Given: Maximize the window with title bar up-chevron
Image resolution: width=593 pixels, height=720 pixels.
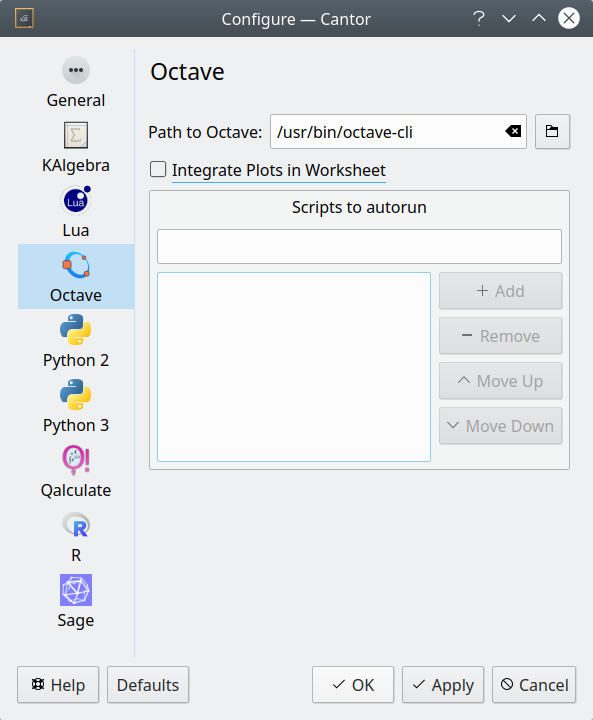Looking at the screenshot, I should [539, 18].
